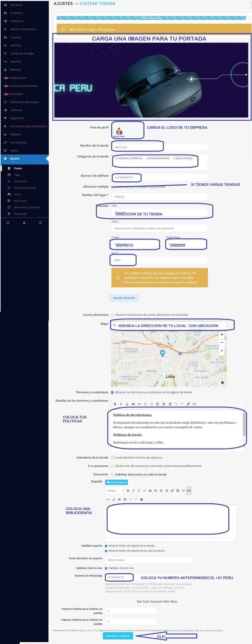The image size is (252, 644).
Task: Open Escritorio in the sidebar
Action: pos(16,5)
